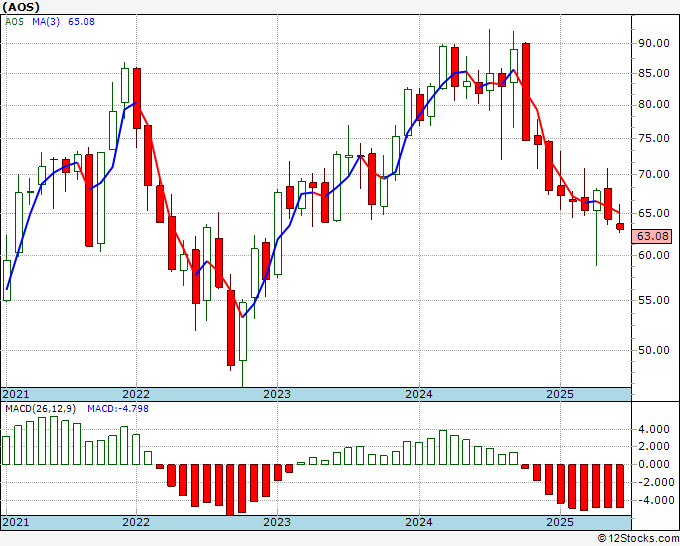Screen dimensions: 680x546
Task: Click 2022 on the price chart axis
Action: coord(136,394)
